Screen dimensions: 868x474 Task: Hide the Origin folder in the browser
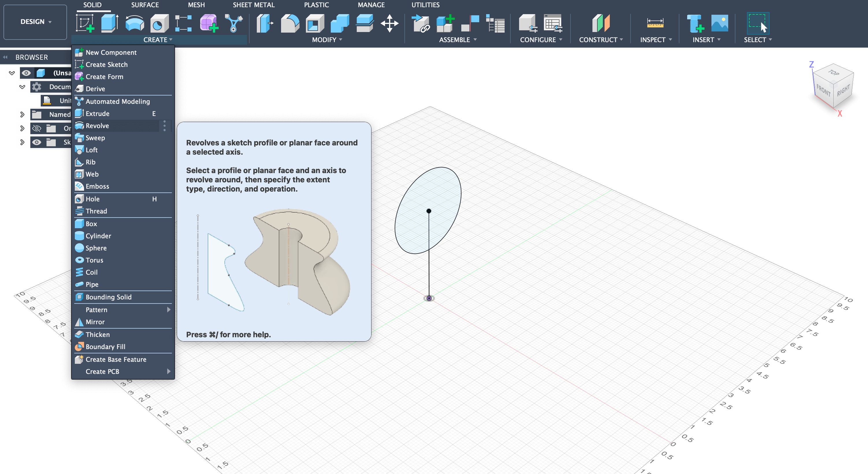pyautogui.click(x=37, y=128)
